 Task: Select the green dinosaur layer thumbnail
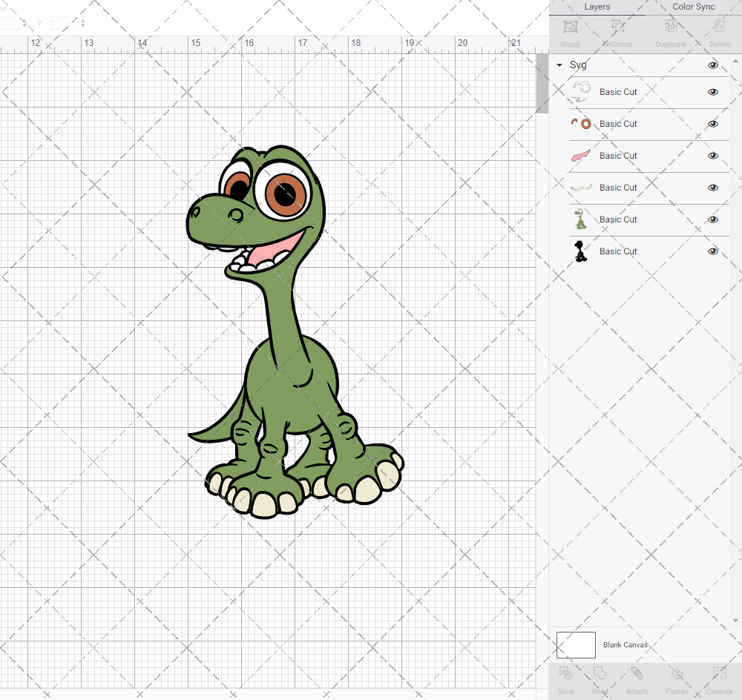581,219
